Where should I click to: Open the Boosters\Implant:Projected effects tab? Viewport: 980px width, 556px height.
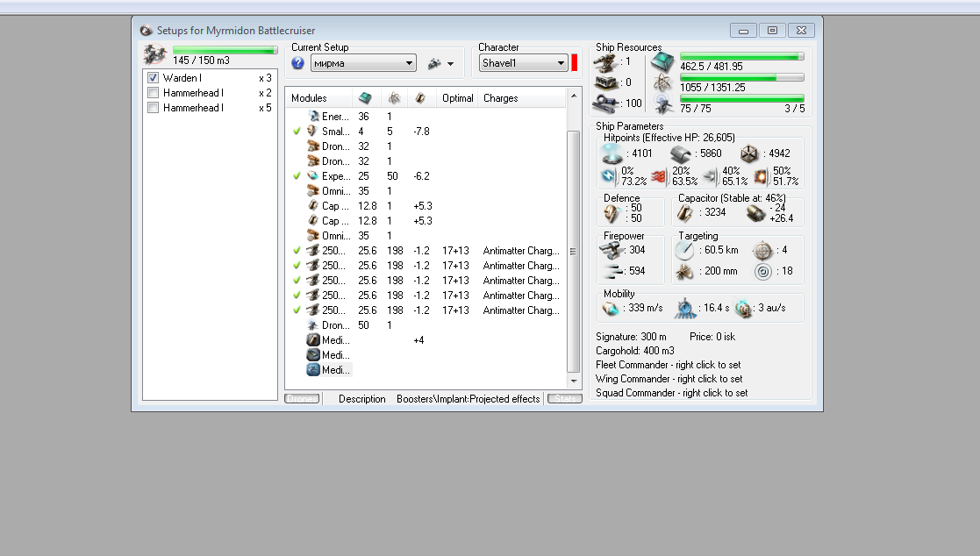point(469,398)
